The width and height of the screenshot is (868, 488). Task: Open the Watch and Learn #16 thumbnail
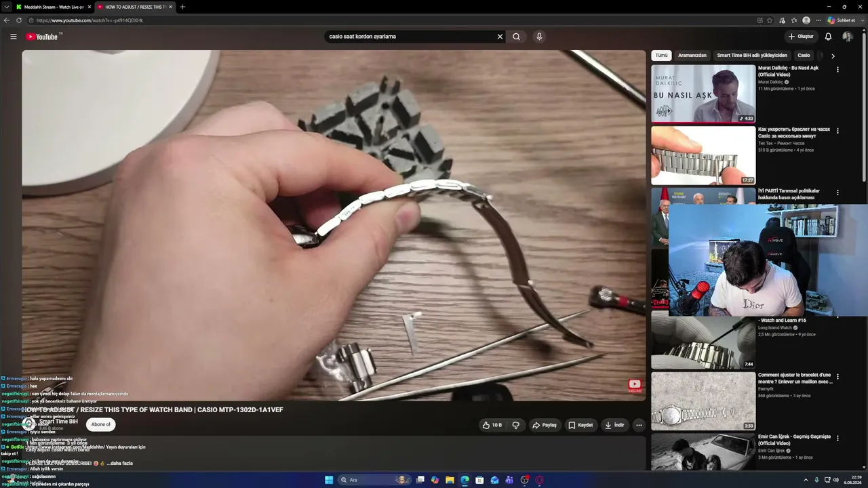[703, 342]
